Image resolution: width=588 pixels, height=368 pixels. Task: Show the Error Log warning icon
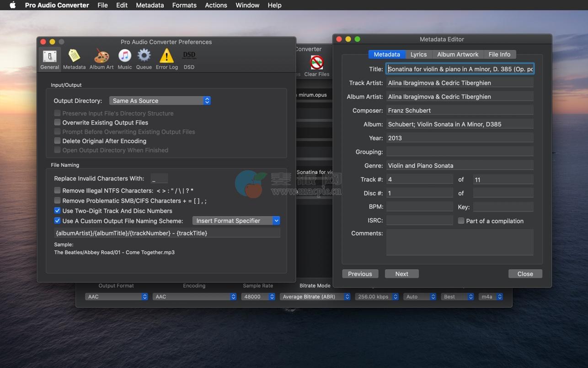click(166, 60)
